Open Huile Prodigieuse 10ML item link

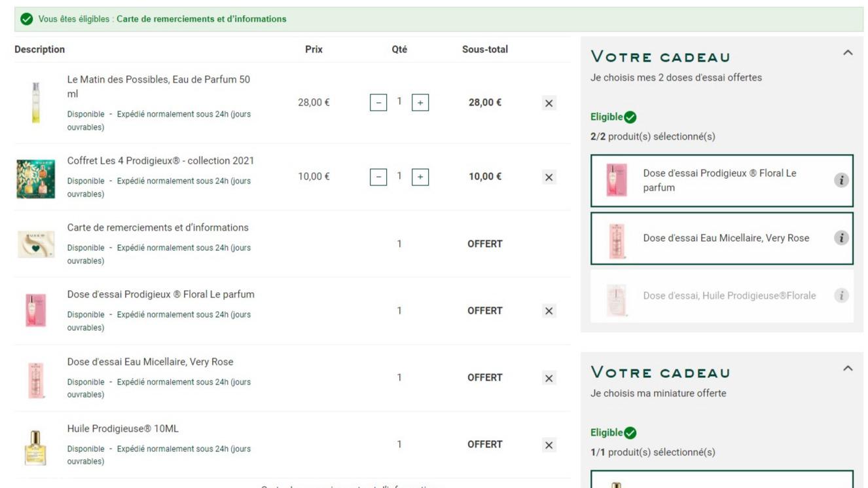[122, 429]
